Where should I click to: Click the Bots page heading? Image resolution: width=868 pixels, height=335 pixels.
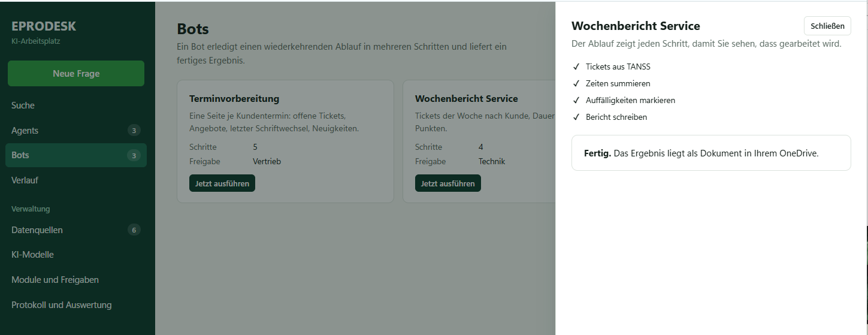tap(193, 29)
